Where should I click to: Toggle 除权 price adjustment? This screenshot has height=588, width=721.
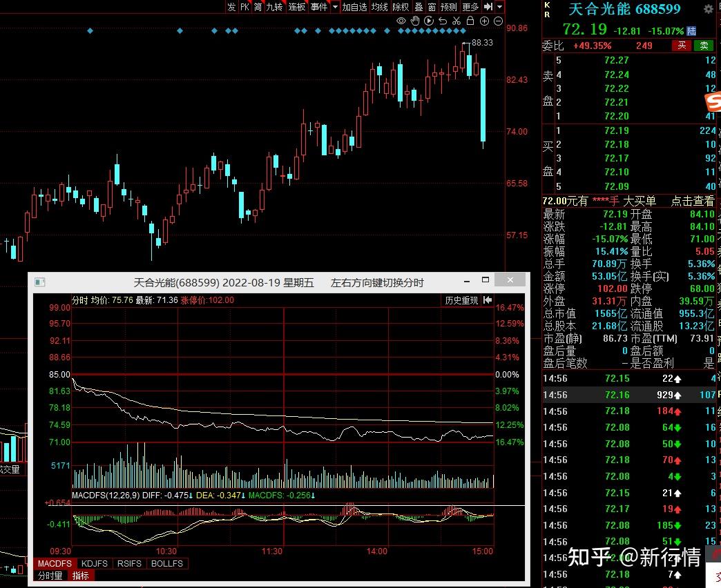(401, 7)
